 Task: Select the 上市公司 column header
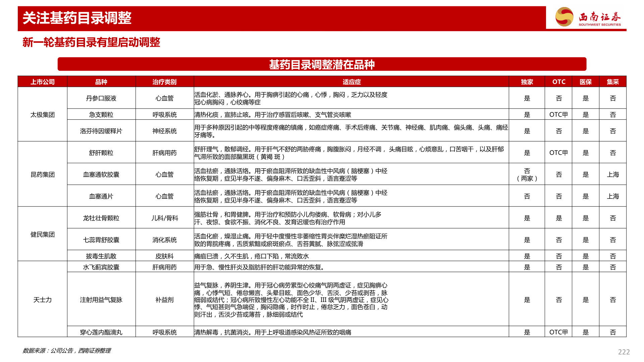pos(43,81)
